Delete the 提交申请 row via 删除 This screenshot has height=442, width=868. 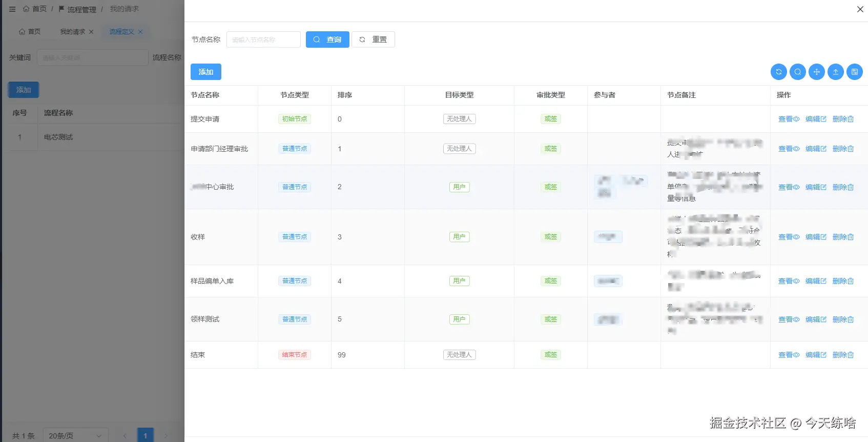pyautogui.click(x=843, y=119)
